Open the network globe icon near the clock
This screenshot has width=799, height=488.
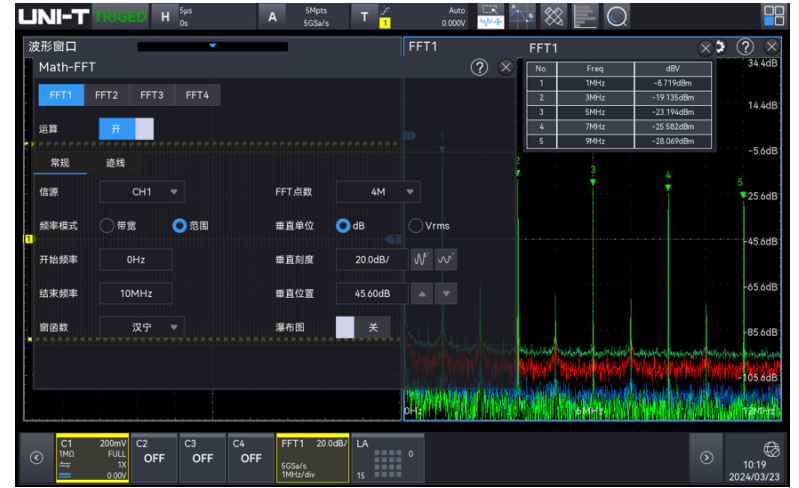point(771,449)
